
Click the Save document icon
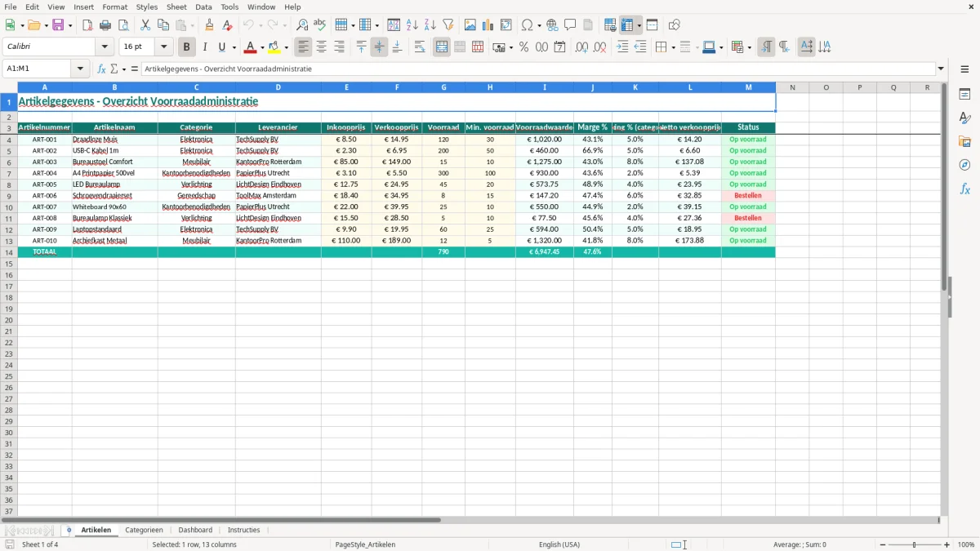(58, 25)
